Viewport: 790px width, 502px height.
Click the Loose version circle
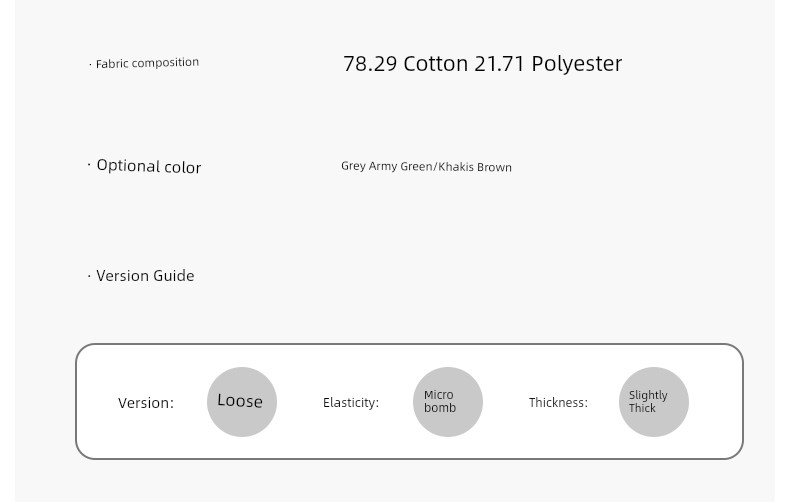(242, 402)
